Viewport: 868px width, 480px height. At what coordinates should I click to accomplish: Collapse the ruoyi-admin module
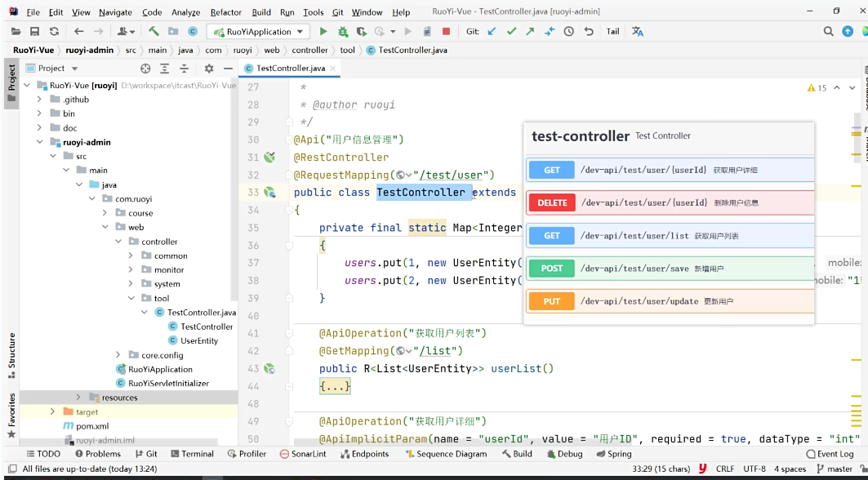39,142
